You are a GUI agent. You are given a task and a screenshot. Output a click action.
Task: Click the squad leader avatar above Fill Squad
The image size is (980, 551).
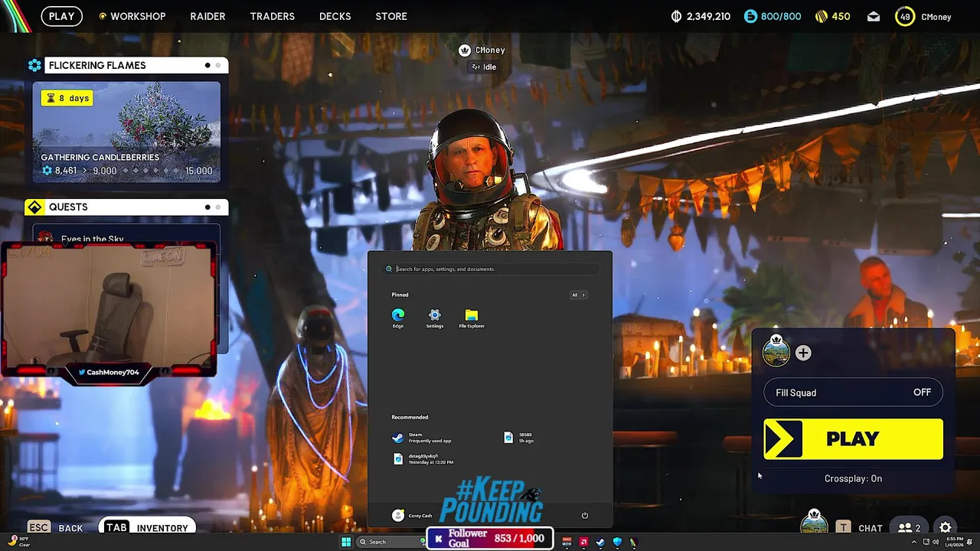(x=776, y=352)
